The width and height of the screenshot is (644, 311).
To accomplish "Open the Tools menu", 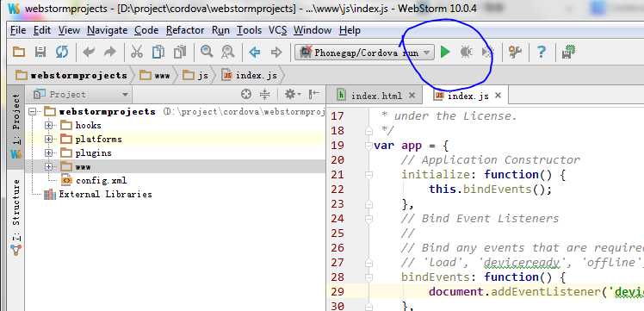I will (x=250, y=30).
